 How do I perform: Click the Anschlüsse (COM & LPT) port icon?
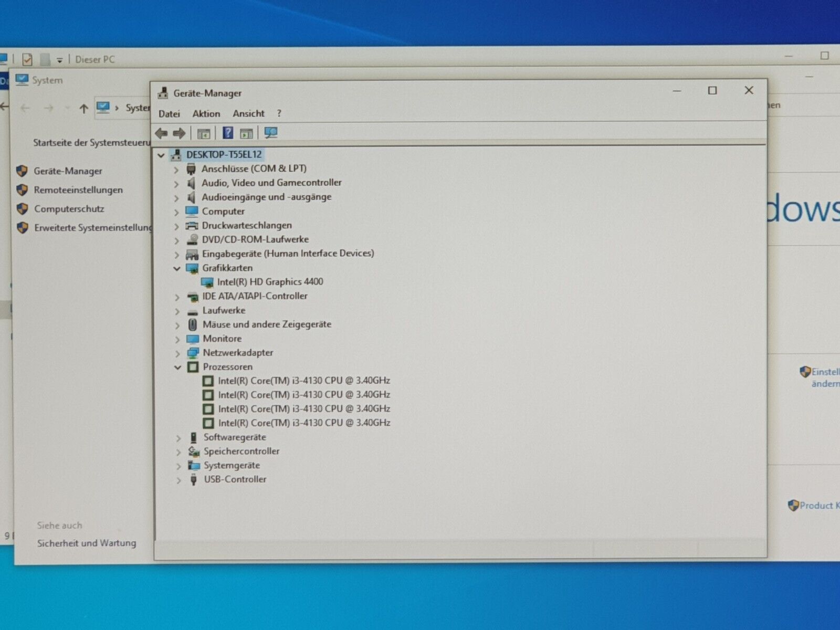point(191,169)
